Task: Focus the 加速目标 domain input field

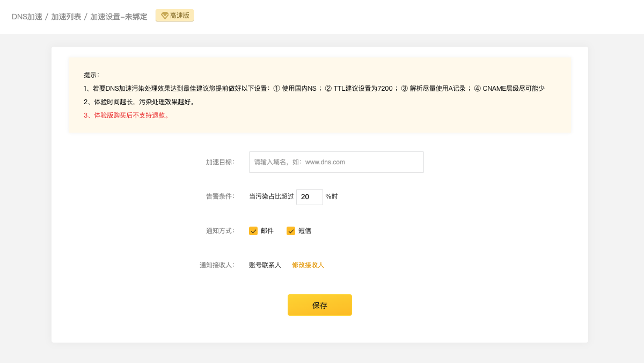Action: coord(336,162)
